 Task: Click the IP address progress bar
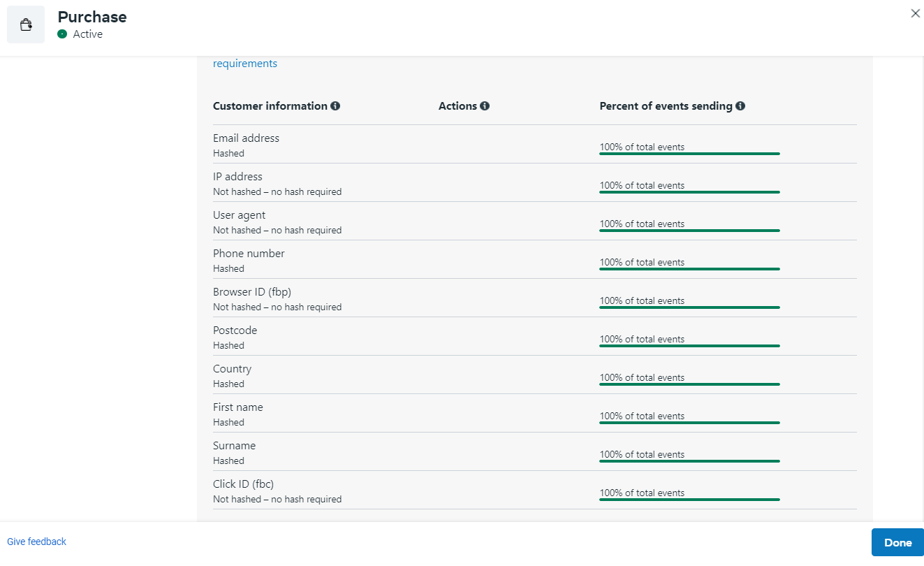click(x=689, y=191)
